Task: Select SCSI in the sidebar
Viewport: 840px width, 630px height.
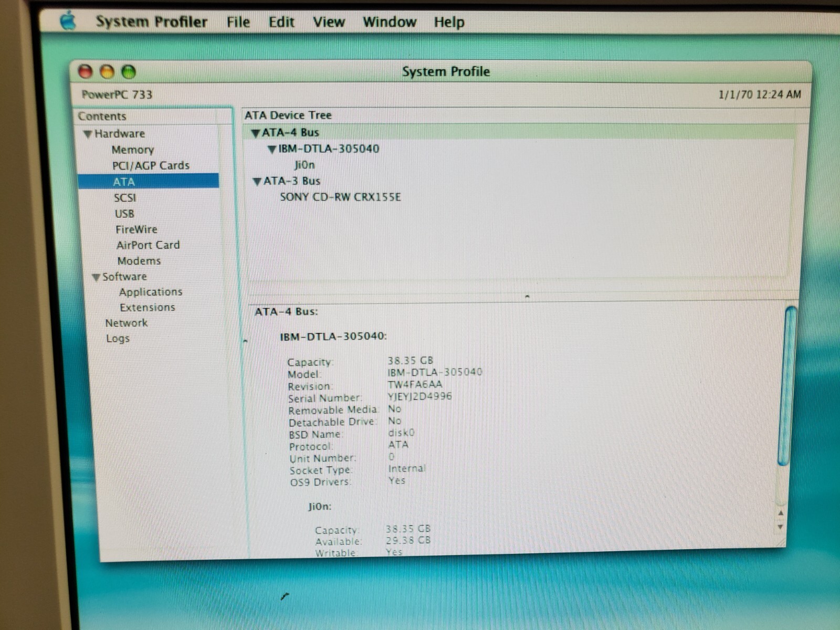Action: pyautogui.click(x=125, y=198)
